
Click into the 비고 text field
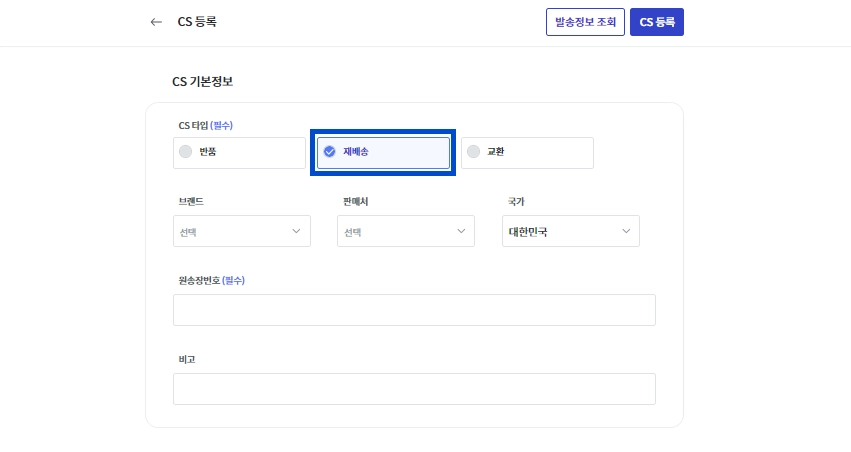[414, 389]
